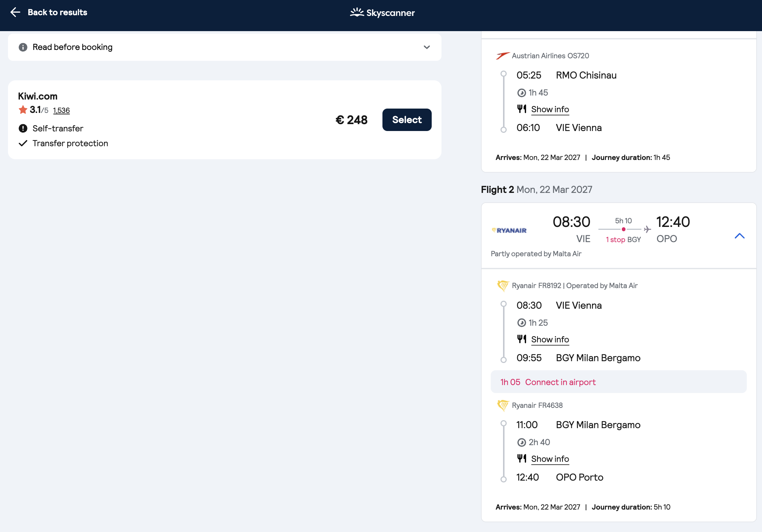Screen dimensions: 762x532
Task: Click the 09:55 BGY Milan Bergamo arrival row
Action: tap(578, 358)
